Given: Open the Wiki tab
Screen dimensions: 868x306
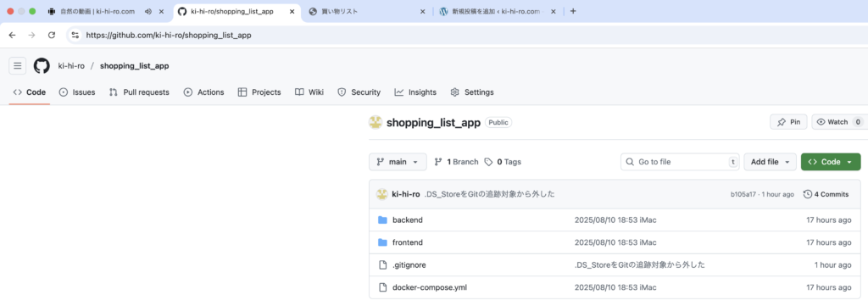Looking at the screenshot, I should [309, 92].
